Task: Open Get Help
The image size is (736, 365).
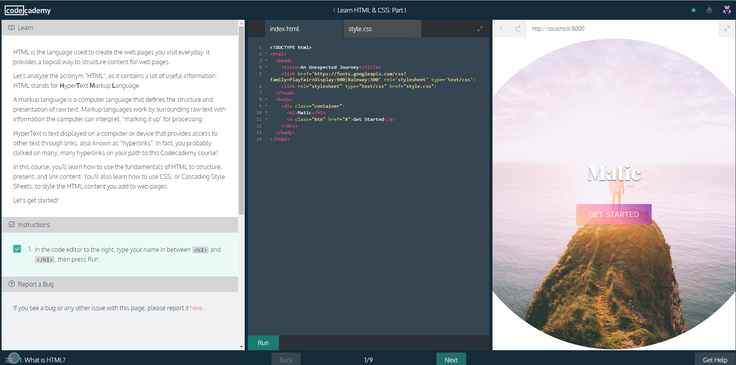Action: 715,359
